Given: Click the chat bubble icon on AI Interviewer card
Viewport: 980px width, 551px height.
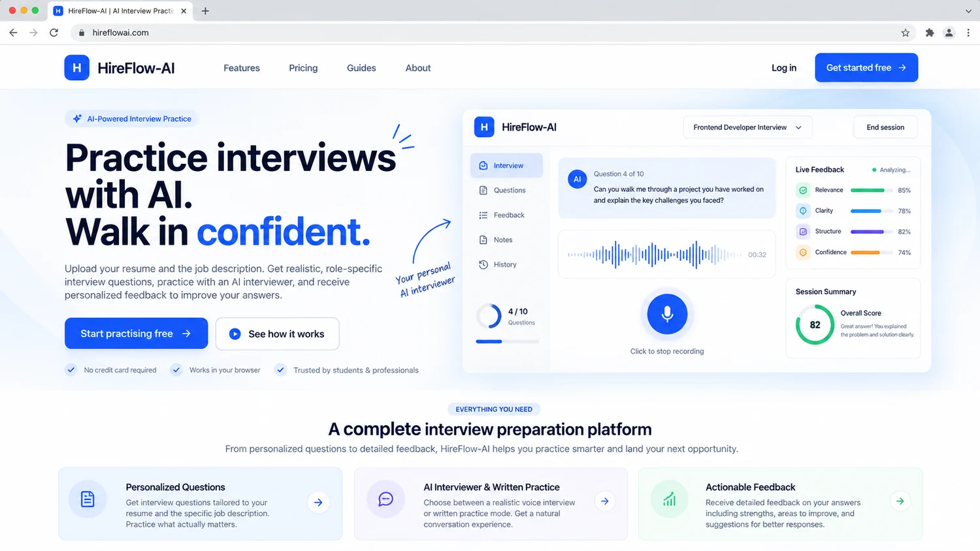Looking at the screenshot, I should [386, 499].
